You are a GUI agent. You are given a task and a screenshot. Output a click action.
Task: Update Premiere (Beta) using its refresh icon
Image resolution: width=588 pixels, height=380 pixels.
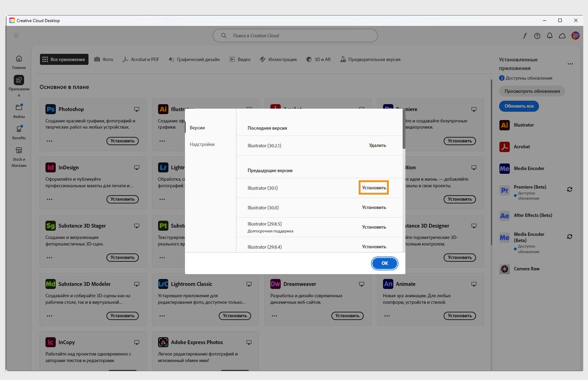tap(570, 189)
